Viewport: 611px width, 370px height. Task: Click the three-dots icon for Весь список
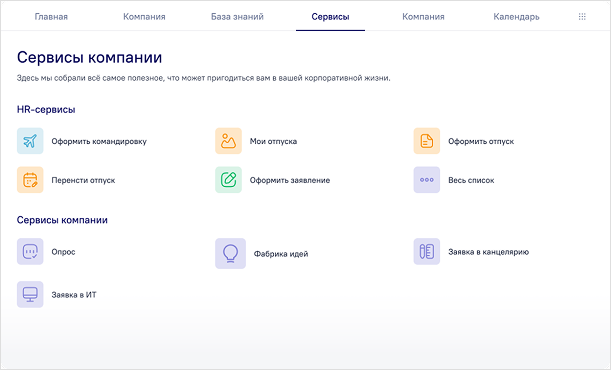click(427, 180)
